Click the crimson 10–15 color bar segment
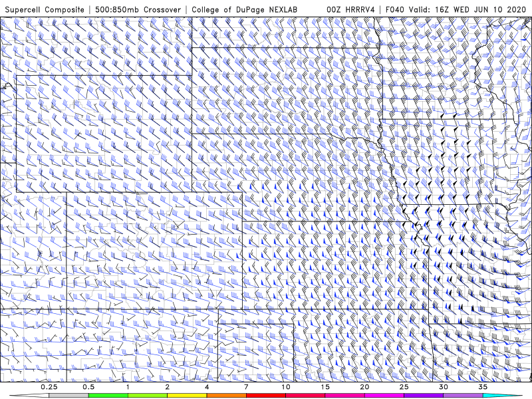This screenshot has height=399, width=532. pos(305,396)
